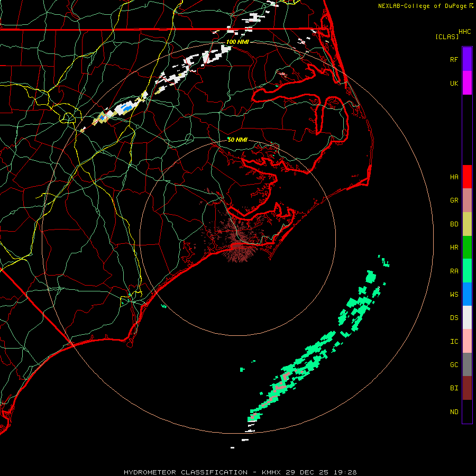Viewport: 476px width, 476px height.
Task: Select the IC light pink legend swatch
Action: tap(467, 341)
